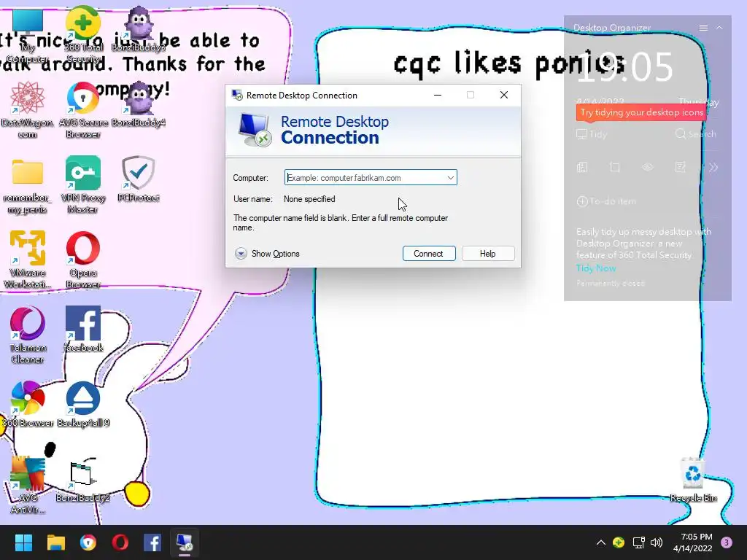Image resolution: width=747 pixels, height=560 pixels.
Task: Click the Help button in Remote Desktop
Action: coord(488,253)
